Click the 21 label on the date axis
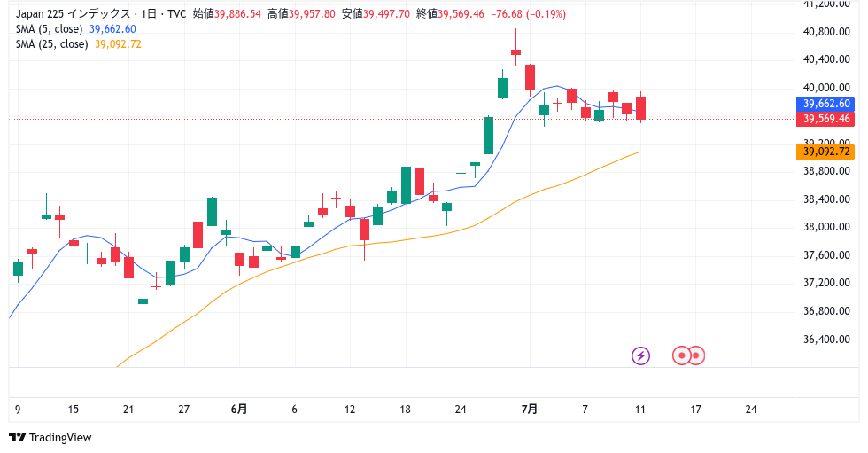This screenshot has height=453, width=868. click(x=128, y=410)
